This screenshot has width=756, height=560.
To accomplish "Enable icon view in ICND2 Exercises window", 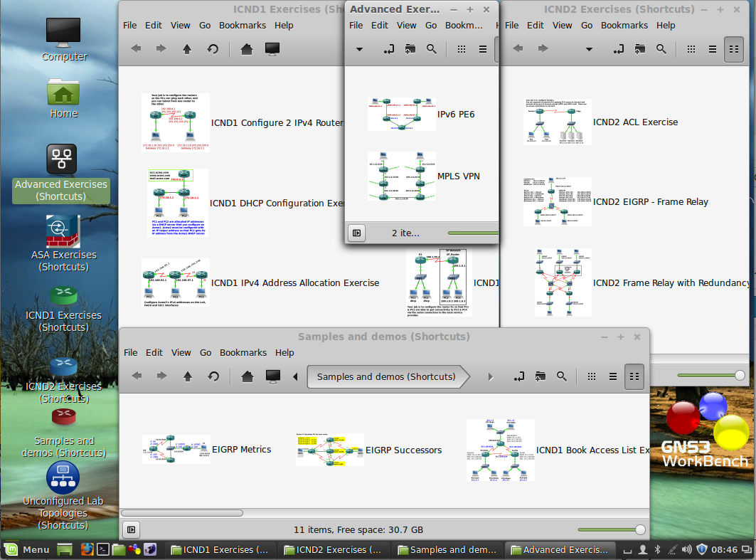I will (x=691, y=49).
